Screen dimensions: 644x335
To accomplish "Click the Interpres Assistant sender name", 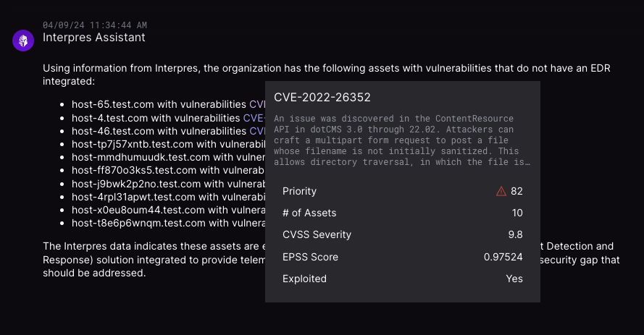I will [94, 37].
